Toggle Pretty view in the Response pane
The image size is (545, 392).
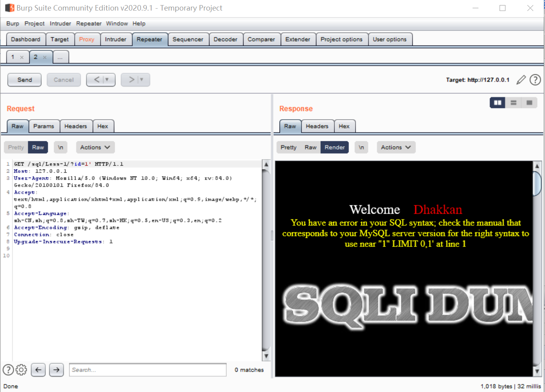click(289, 147)
